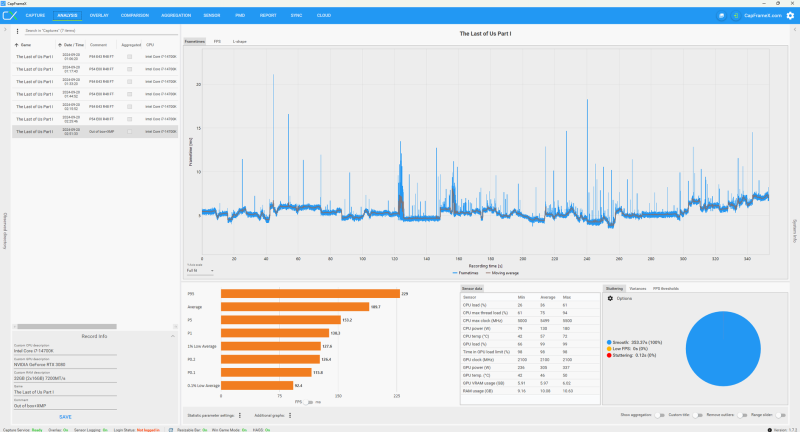800x432 pixels.
Task: Click the green login icon
Action: (735, 16)
